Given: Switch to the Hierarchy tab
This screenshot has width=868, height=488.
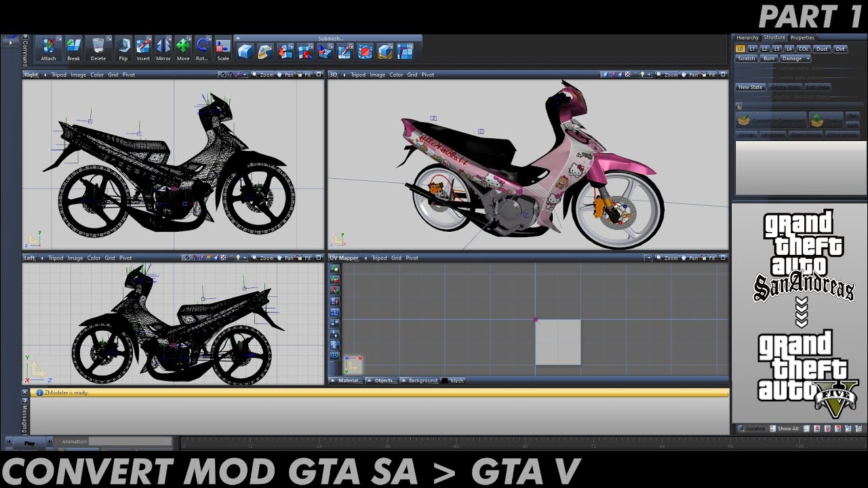Looking at the screenshot, I should [x=747, y=38].
